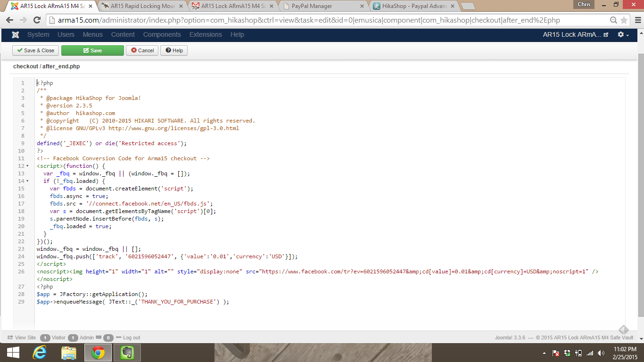Go forward in Chrome
The width and height of the screenshot is (644, 362).
pyautogui.click(x=23, y=20)
